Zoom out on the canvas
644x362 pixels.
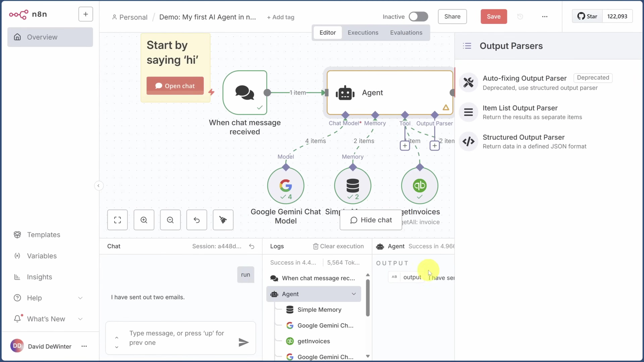tap(170, 220)
